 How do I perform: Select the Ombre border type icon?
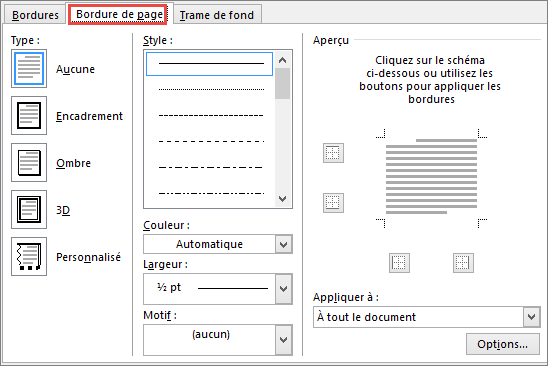pos(29,163)
